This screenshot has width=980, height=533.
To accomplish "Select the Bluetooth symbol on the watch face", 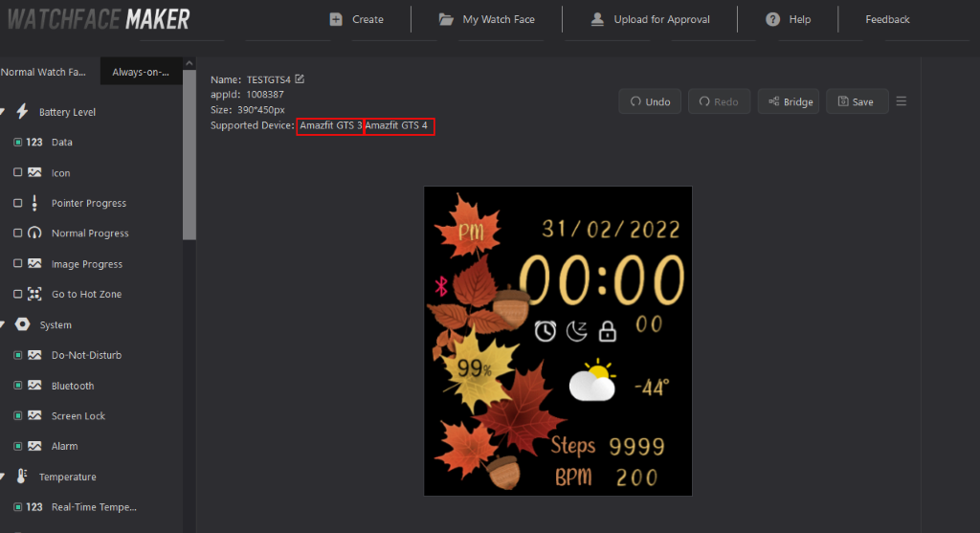I will click(441, 286).
